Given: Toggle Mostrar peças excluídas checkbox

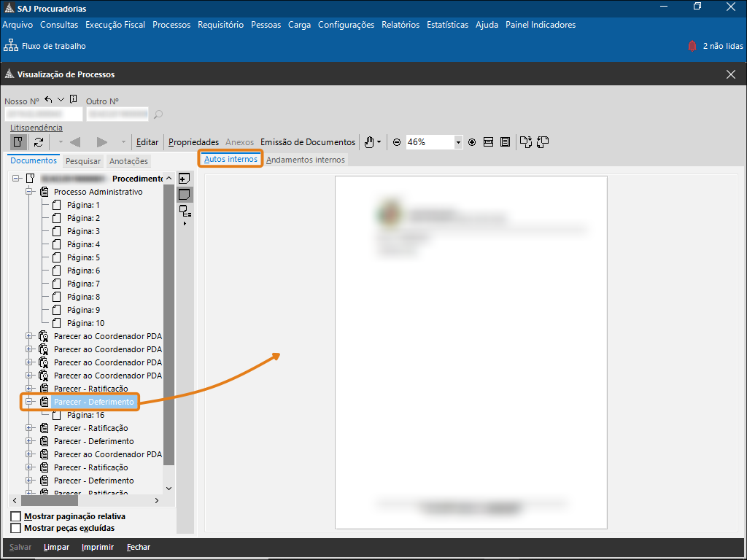Looking at the screenshot, I should click(15, 528).
